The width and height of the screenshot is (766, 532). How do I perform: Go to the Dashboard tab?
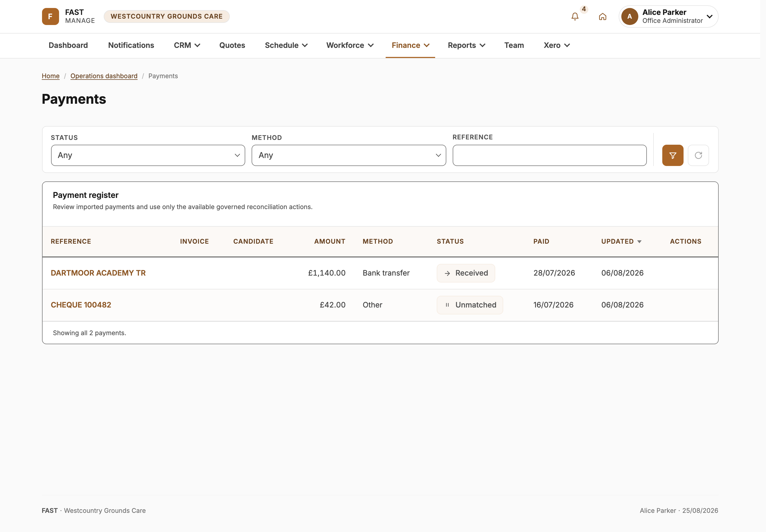(x=68, y=45)
